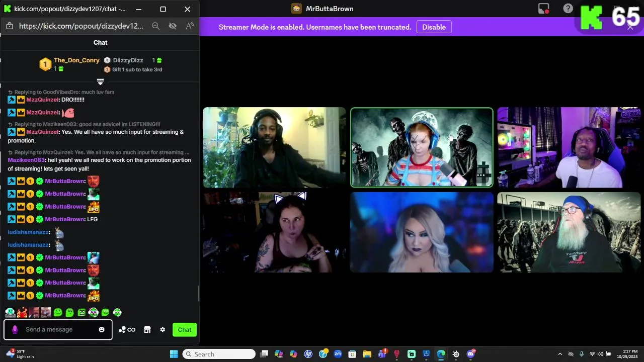Pick the first ghost robot emote
The image size is (644, 362).
10,313
